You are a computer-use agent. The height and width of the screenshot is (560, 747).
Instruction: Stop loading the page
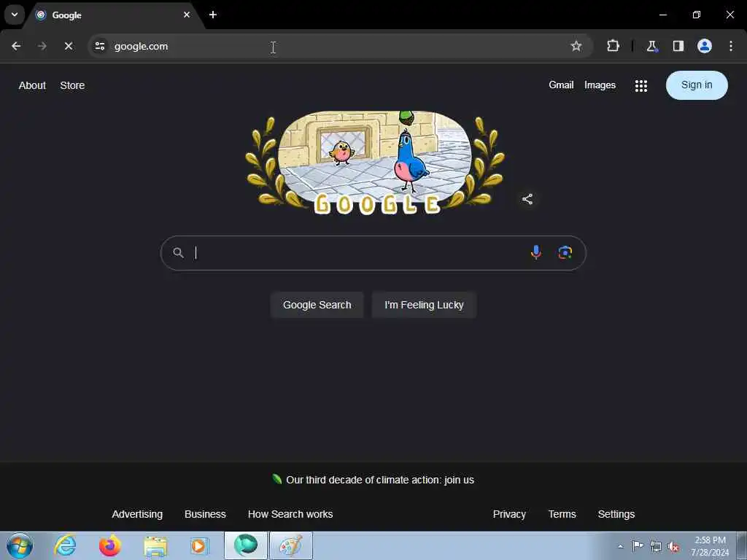click(x=69, y=46)
